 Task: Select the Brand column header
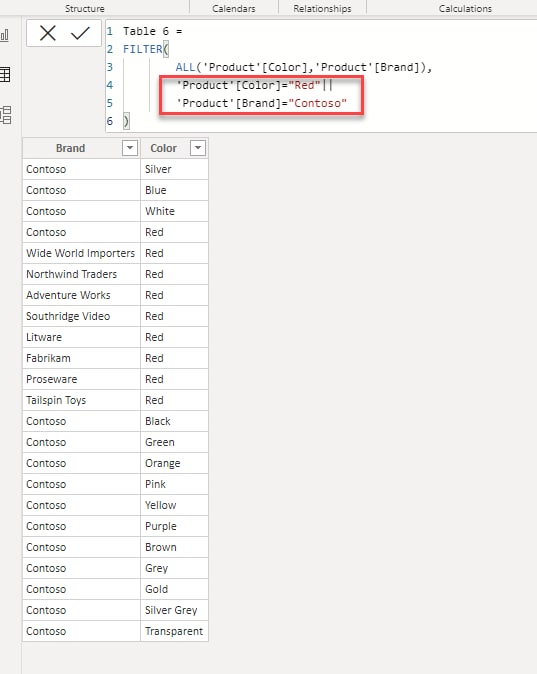[70, 148]
